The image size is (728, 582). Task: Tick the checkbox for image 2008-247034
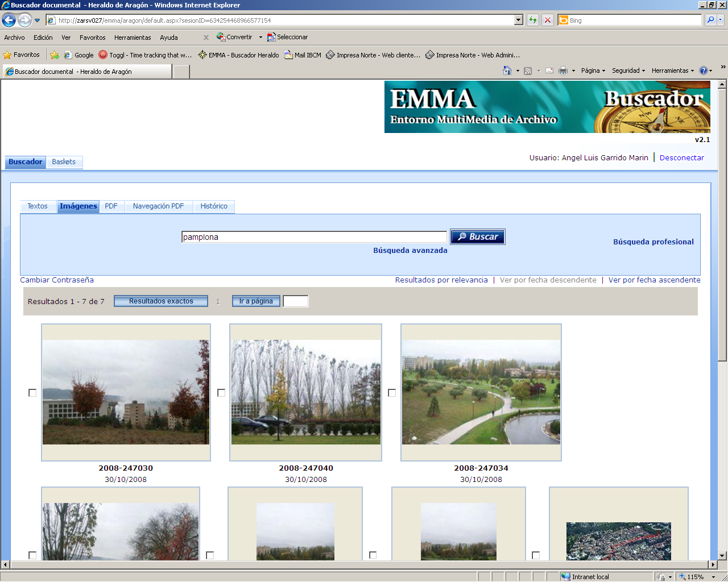coord(392,393)
